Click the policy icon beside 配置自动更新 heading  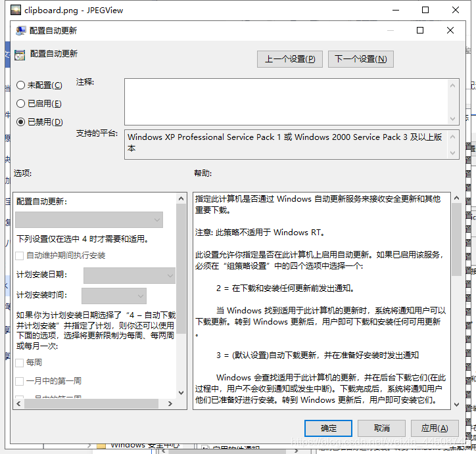(20, 55)
